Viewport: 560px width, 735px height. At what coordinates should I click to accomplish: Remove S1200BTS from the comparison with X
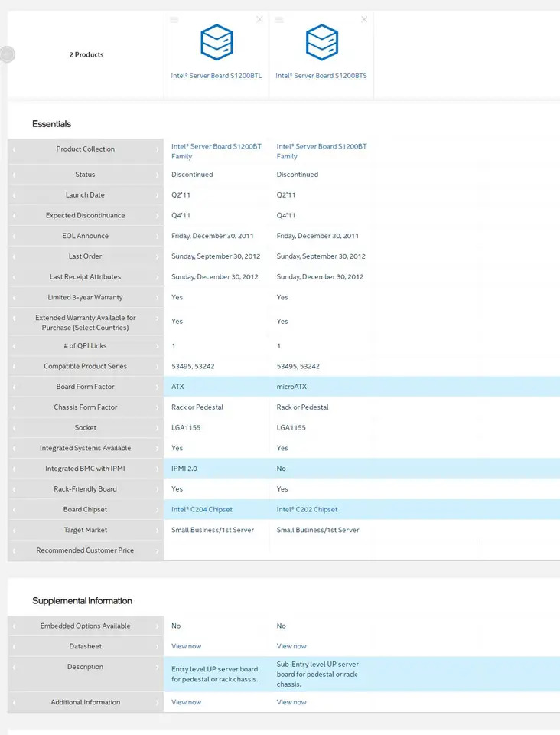364,19
